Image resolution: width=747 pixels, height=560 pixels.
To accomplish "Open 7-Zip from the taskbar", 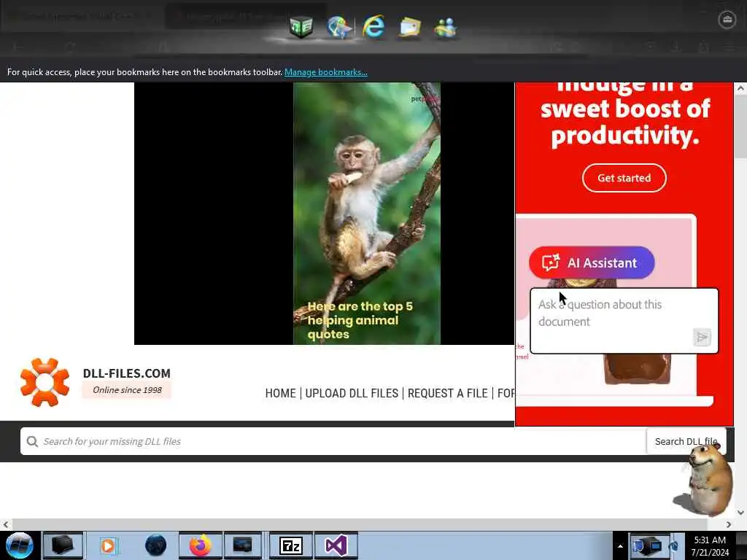I will 290,545.
